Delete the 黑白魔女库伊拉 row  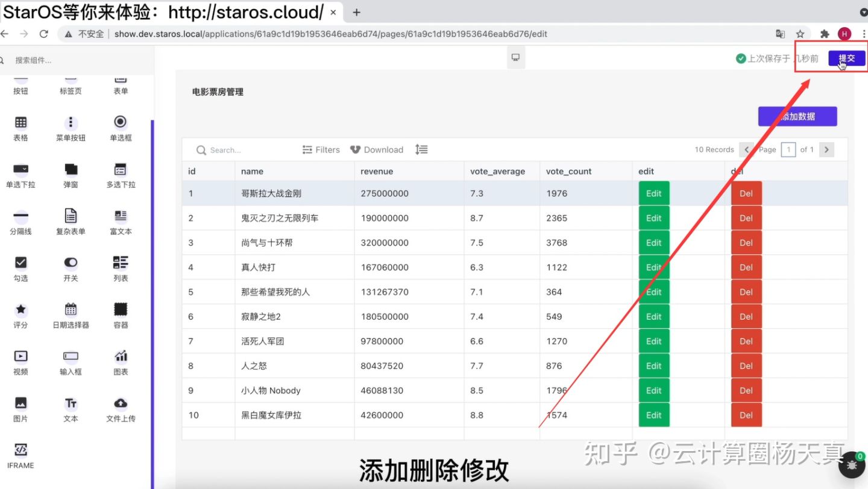[x=746, y=415]
